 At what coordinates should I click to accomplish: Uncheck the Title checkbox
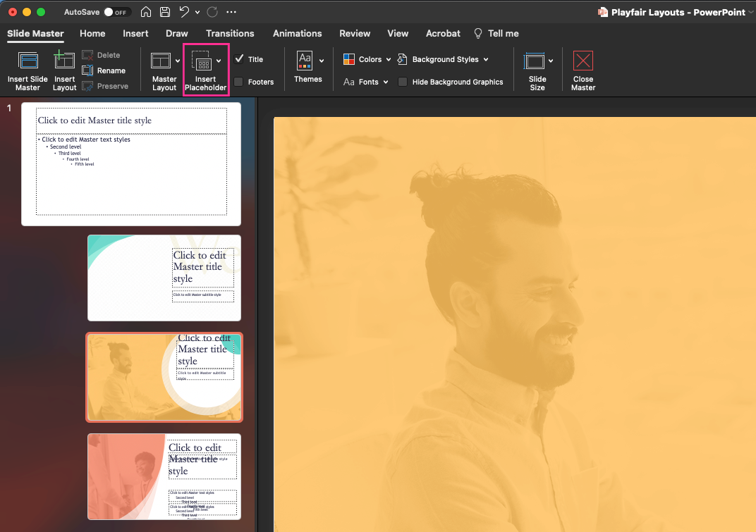(x=238, y=59)
